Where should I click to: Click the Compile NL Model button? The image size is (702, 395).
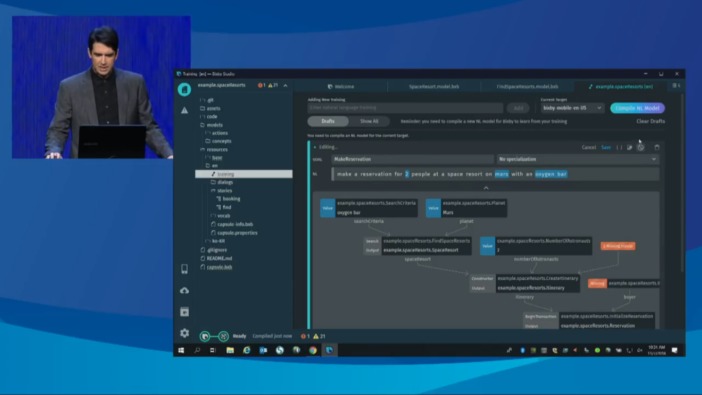coord(638,108)
